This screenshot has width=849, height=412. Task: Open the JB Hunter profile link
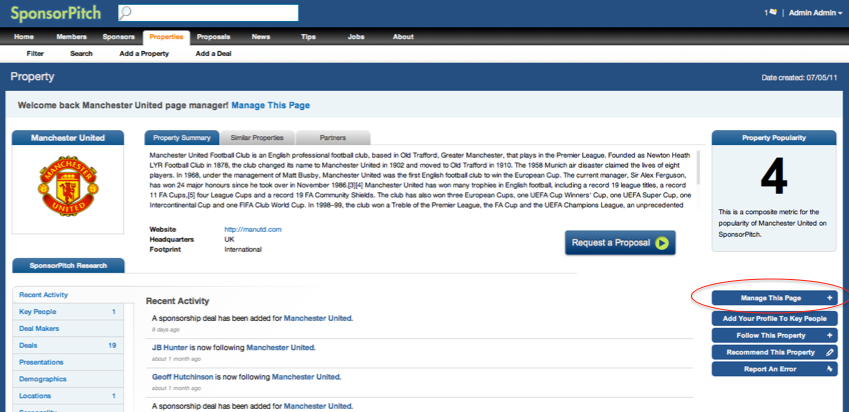point(169,348)
